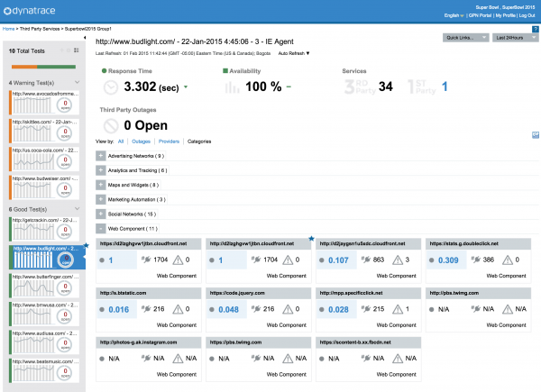Viewport: 541px width, 392px height.
Task: Click https://pbs.twimg.com card title
Action: point(235,342)
